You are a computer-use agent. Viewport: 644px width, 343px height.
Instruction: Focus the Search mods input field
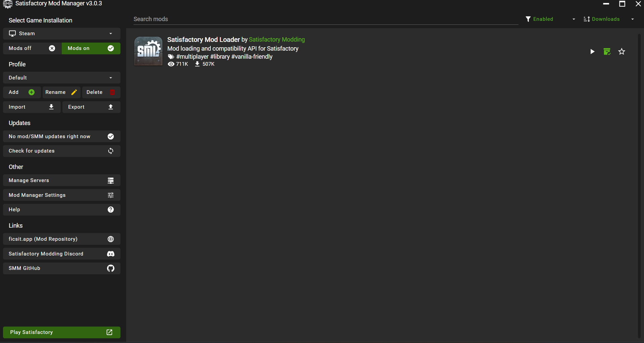[x=326, y=19]
